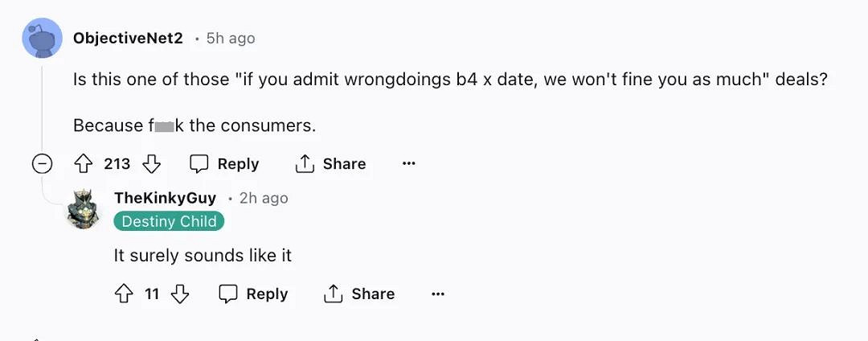Click the 2h ago timestamp

[264, 198]
